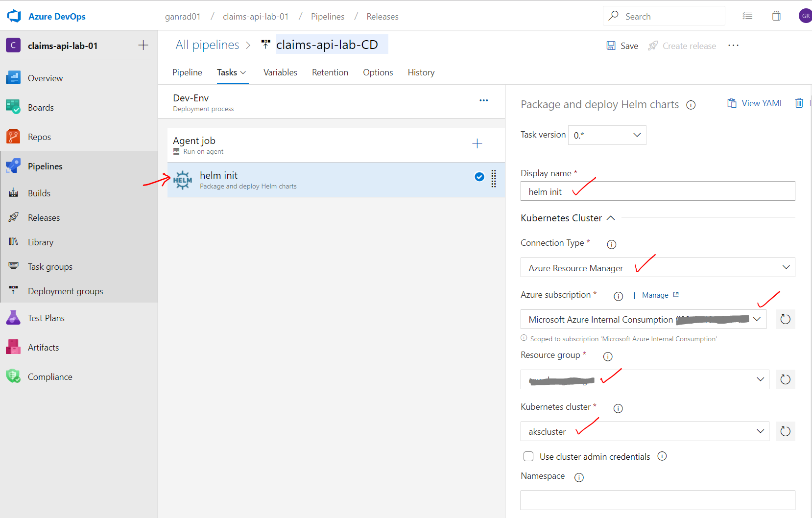Add a task to Agent job
This screenshot has height=518, width=812.
pos(477,144)
